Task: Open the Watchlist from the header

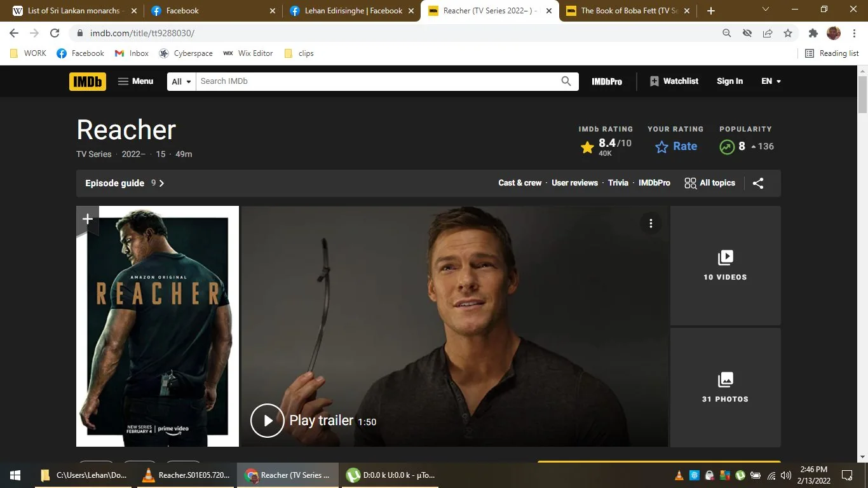Action: [x=674, y=81]
